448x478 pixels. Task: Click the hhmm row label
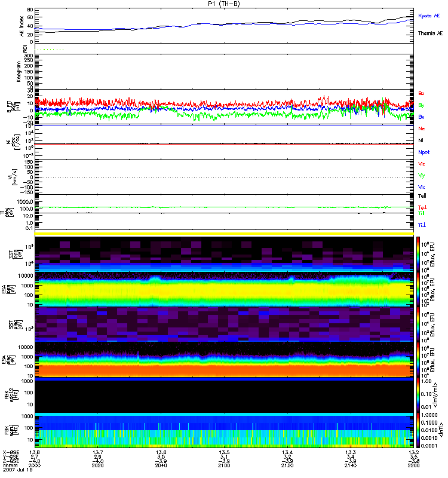[10, 465]
